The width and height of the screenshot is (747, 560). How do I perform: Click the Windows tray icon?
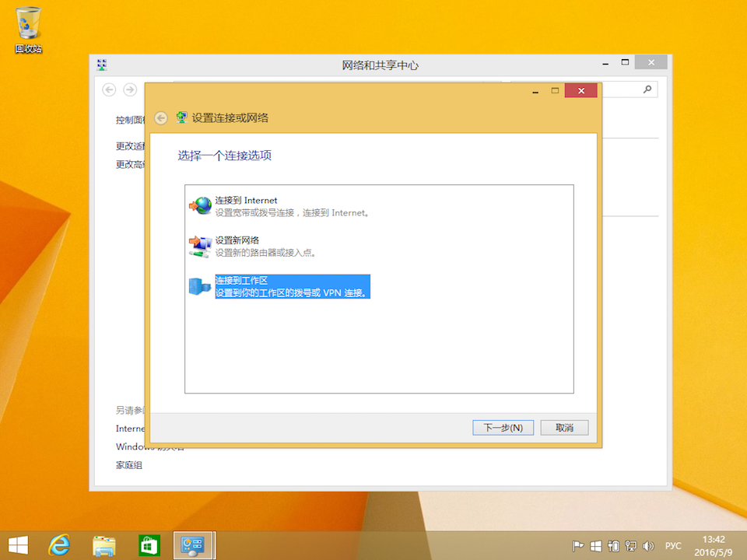tap(595, 546)
